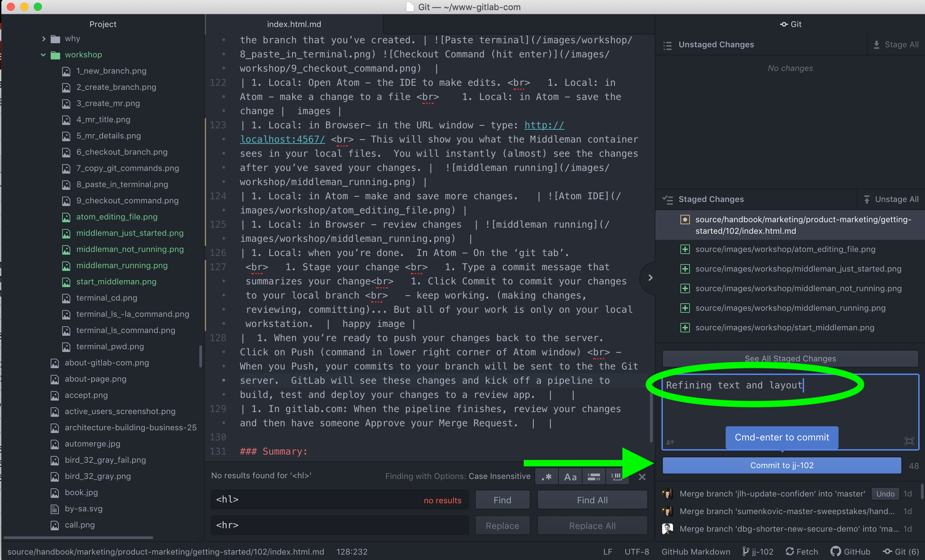Select terminal_pwd.png in project tree

110,347
